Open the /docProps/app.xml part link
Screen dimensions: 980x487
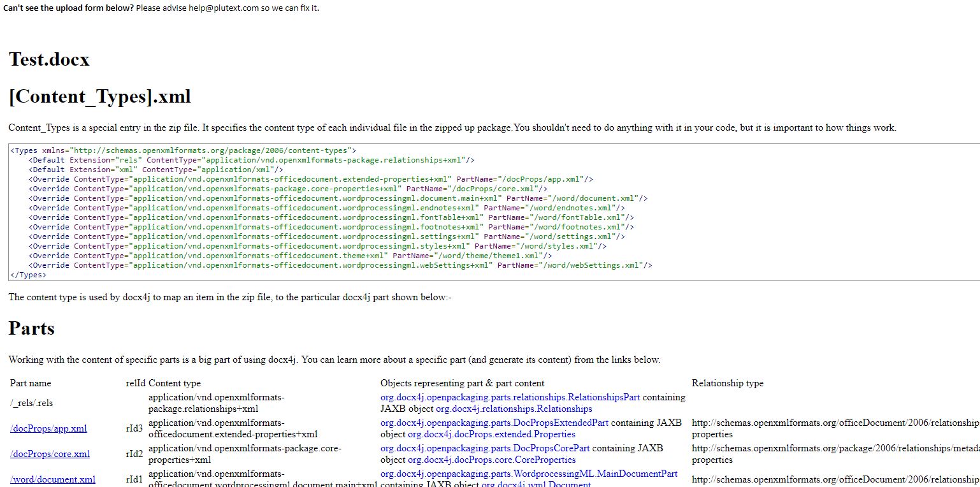point(48,428)
